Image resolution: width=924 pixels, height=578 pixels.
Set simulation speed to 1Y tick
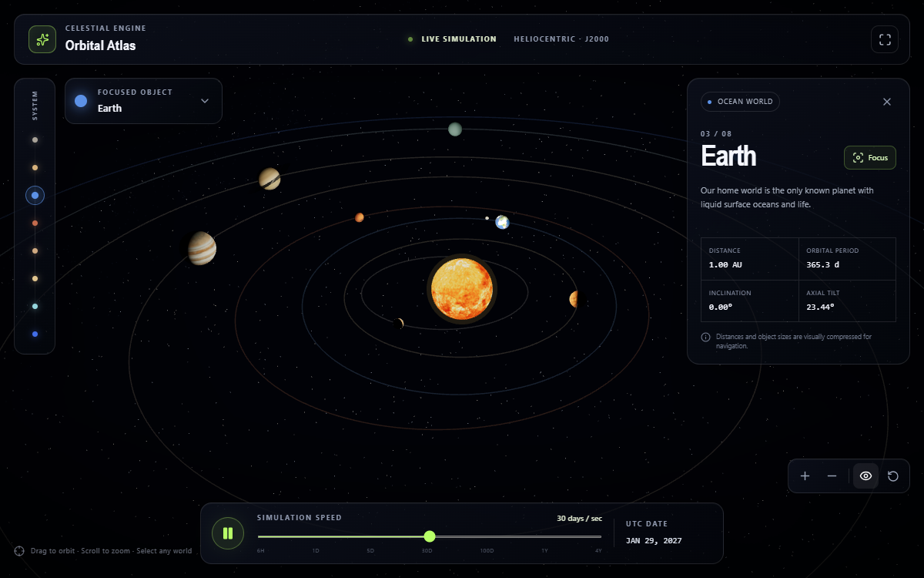(x=544, y=551)
